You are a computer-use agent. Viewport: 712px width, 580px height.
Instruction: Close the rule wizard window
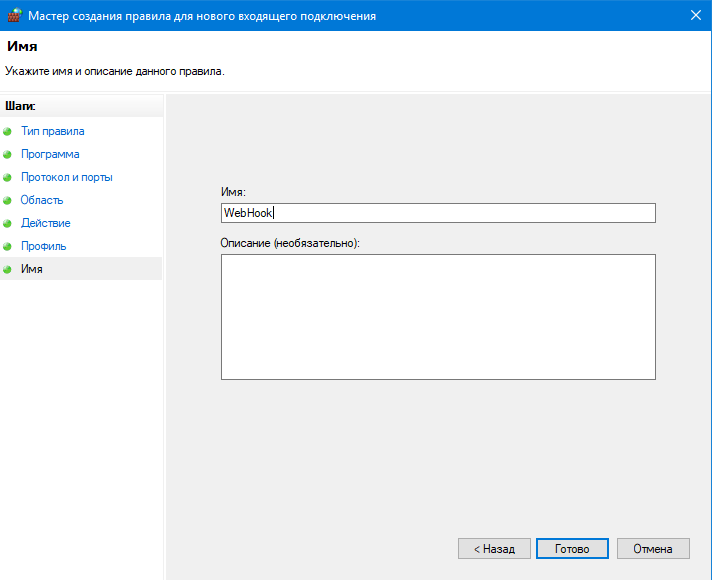click(694, 16)
